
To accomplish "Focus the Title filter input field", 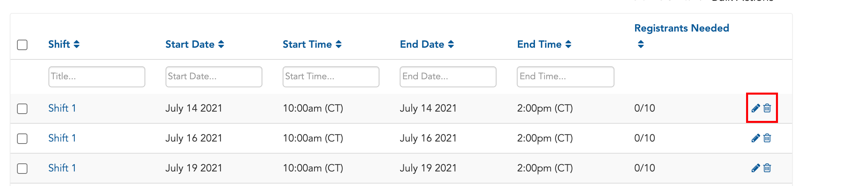I will click(97, 77).
